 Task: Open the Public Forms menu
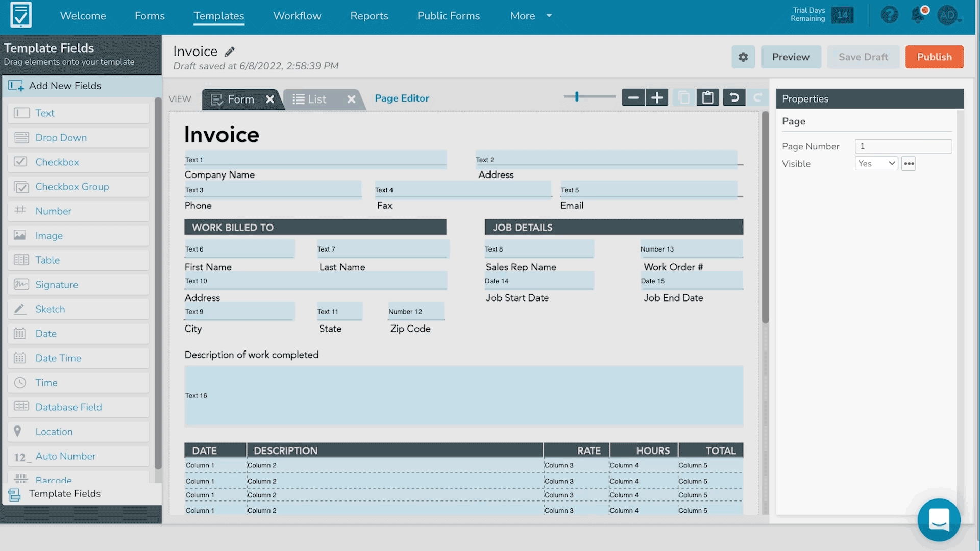click(x=449, y=16)
